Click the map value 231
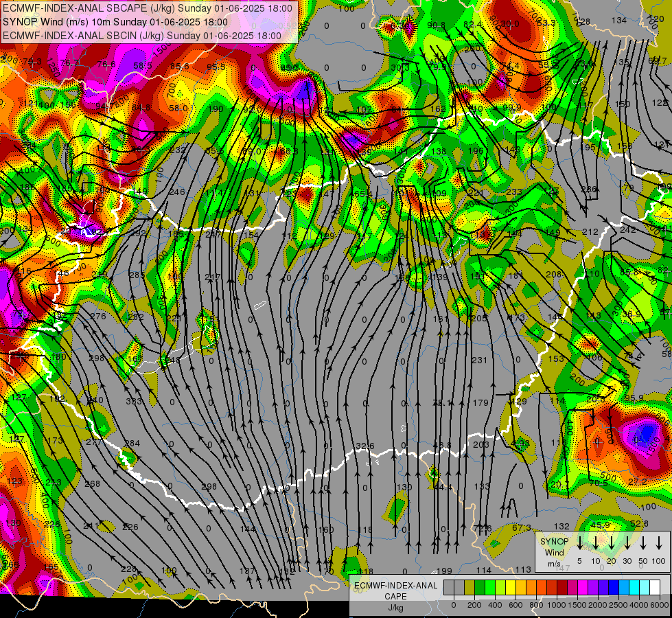672x618 pixels. (x=480, y=360)
